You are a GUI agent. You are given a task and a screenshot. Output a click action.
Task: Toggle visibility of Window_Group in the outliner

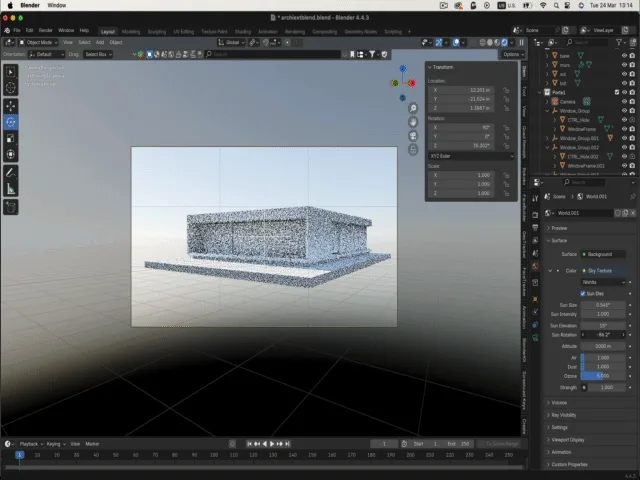click(624, 110)
